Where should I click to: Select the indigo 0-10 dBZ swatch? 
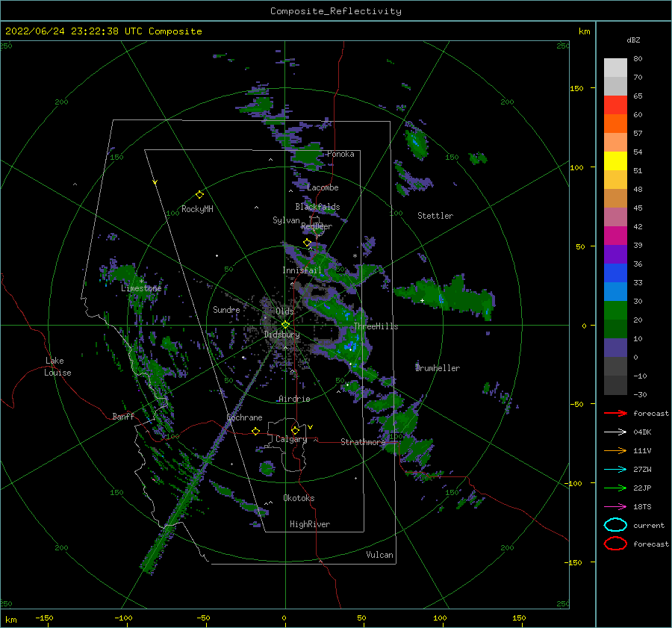[615, 348]
